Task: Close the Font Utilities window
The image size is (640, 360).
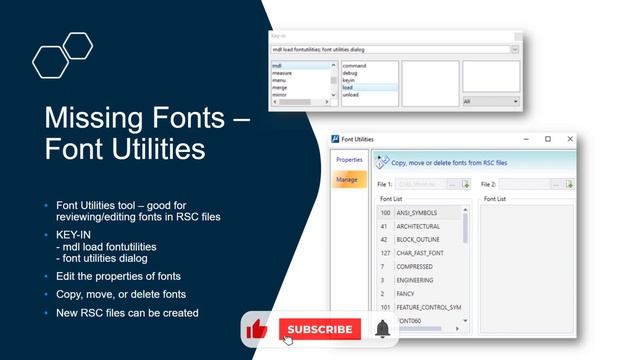Action: (570, 139)
